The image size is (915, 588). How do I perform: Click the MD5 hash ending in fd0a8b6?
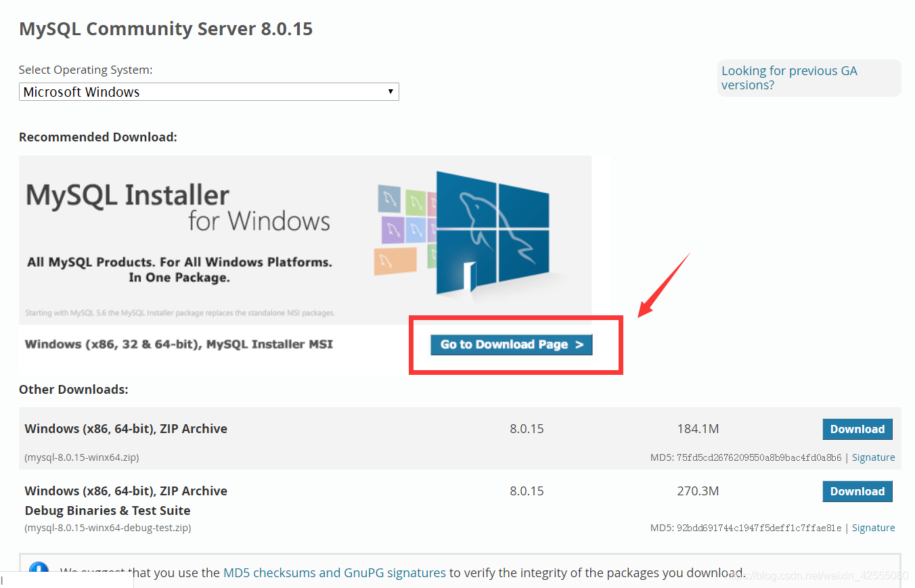tap(759, 458)
